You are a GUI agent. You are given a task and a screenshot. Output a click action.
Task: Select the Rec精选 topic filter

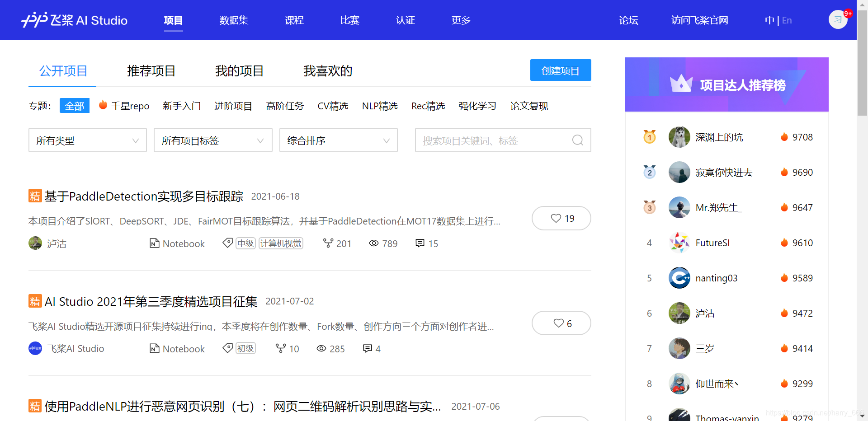[428, 106]
